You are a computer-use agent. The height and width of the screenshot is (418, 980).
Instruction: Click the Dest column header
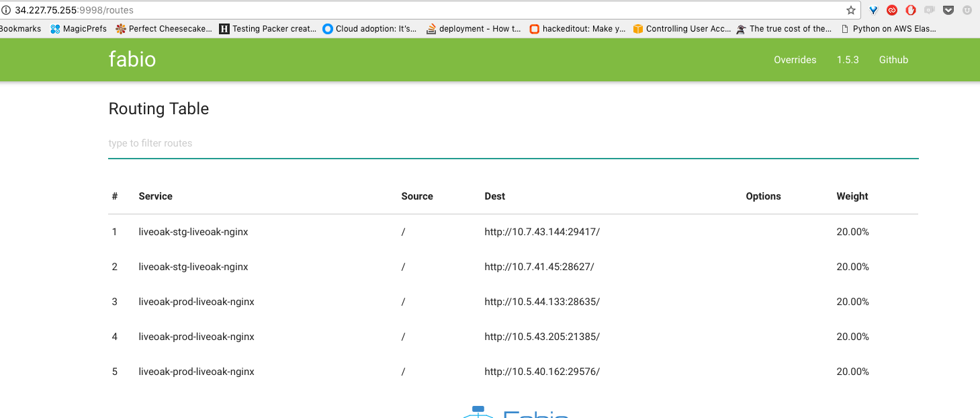click(494, 196)
